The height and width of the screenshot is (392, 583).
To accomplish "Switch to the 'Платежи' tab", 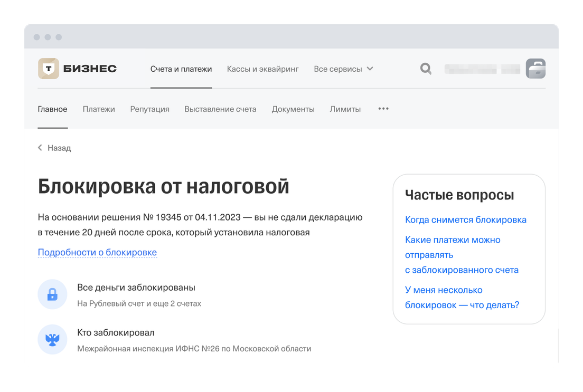I will [99, 109].
